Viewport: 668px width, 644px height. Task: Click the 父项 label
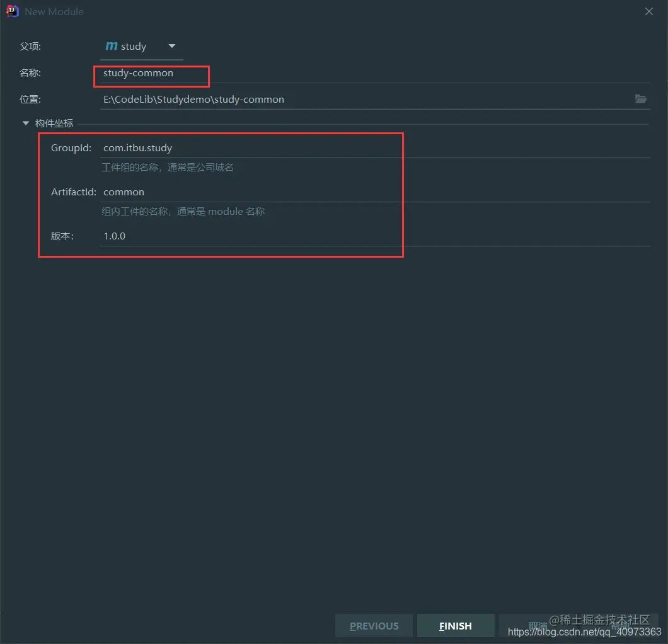[30, 47]
